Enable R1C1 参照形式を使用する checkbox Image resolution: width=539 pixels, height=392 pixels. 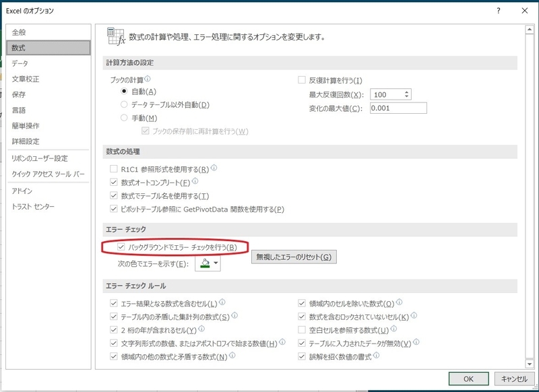(x=114, y=169)
